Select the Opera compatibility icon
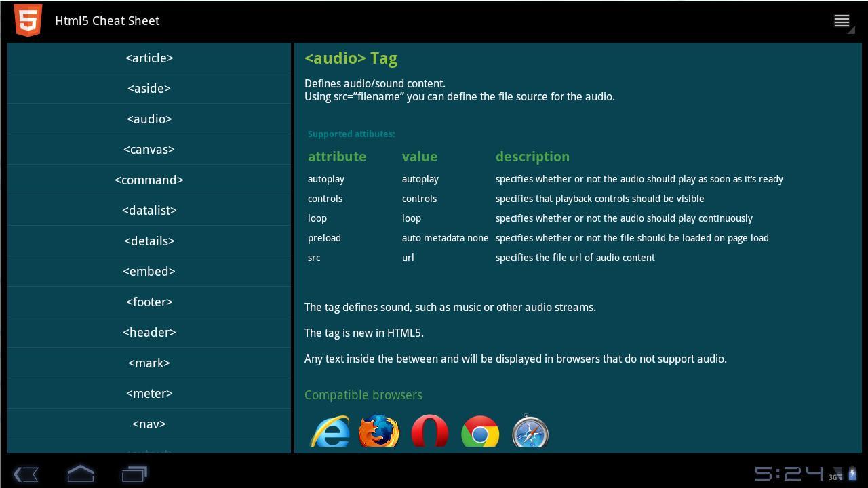The height and width of the screenshot is (488, 868). (429, 432)
